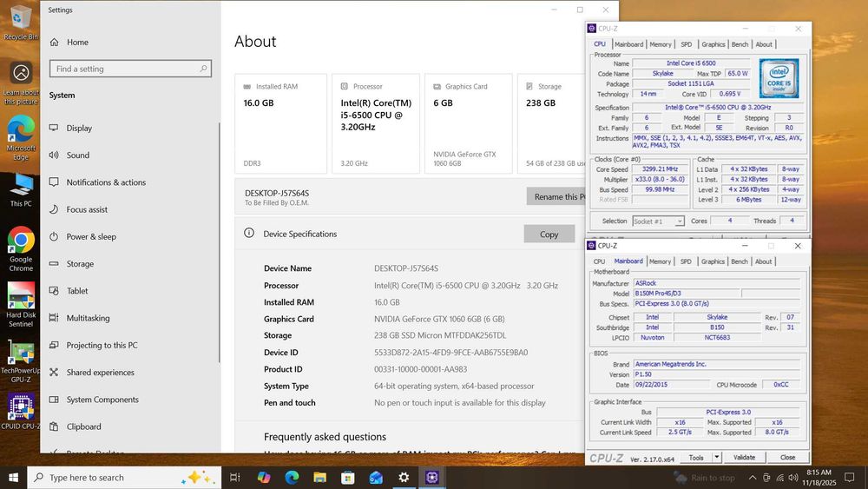The width and height of the screenshot is (868, 489).
Task: Open the notification center icon
Action: click(849, 478)
